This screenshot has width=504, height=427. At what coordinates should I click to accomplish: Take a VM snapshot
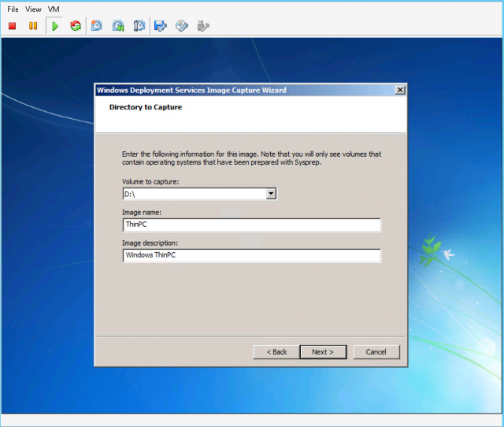pos(97,26)
